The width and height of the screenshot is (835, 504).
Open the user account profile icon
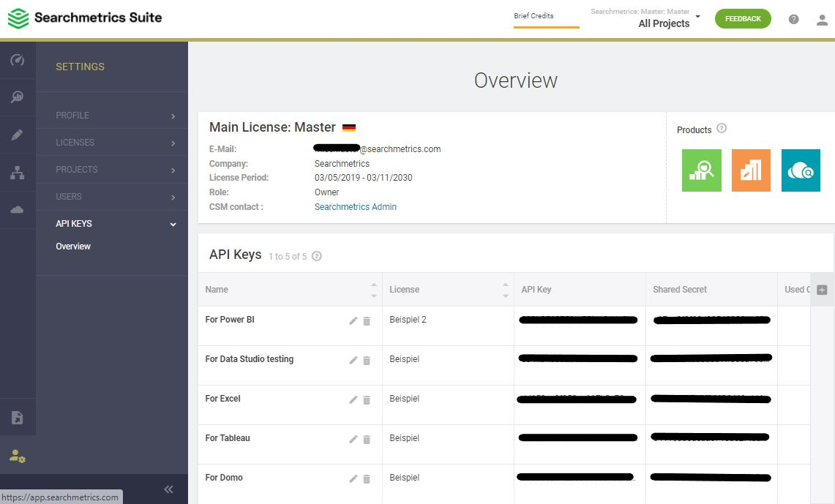[x=823, y=20]
